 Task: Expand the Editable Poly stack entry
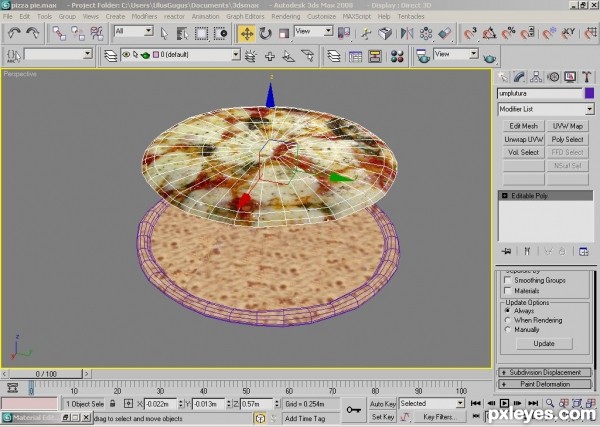[505, 196]
